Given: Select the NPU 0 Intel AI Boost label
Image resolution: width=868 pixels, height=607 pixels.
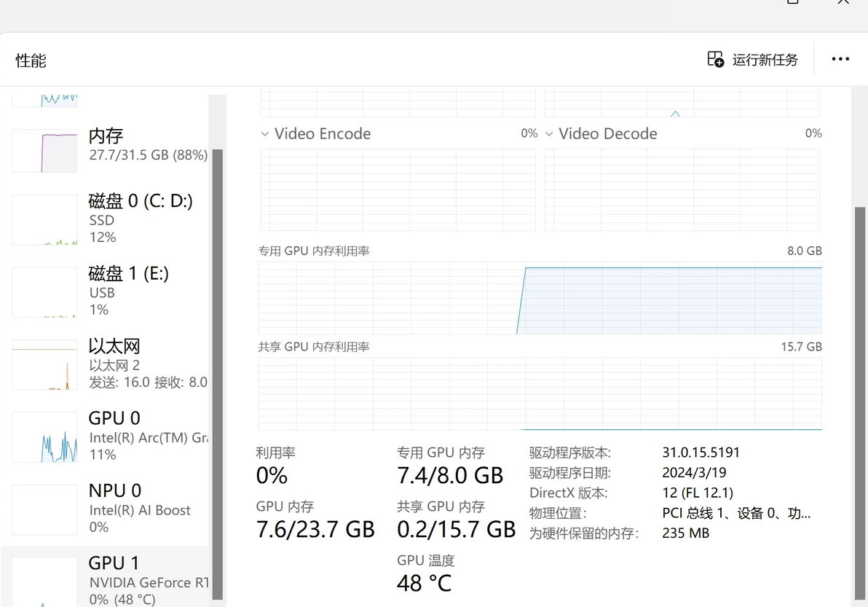Looking at the screenshot, I should click(139, 509).
